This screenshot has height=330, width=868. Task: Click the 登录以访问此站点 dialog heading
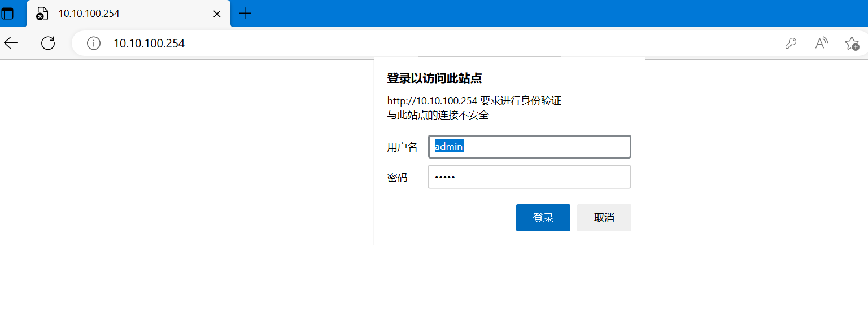(x=434, y=78)
